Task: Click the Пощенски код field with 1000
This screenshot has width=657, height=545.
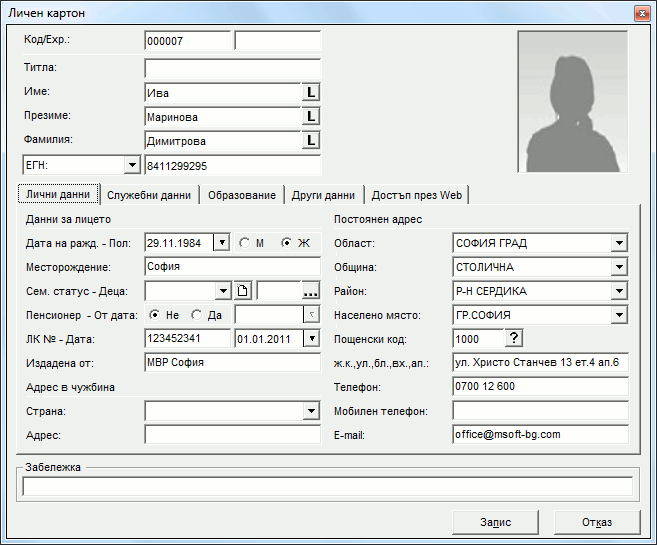Action: 478,338
